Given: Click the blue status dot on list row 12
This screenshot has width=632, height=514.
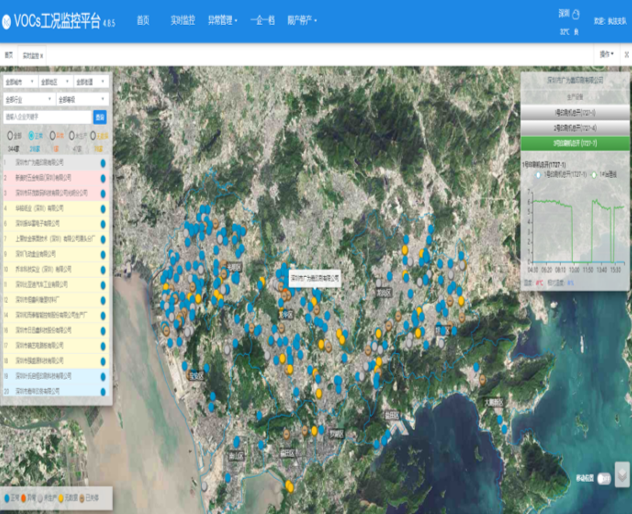Looking at the screenshot, I should [x=103, y=300].
